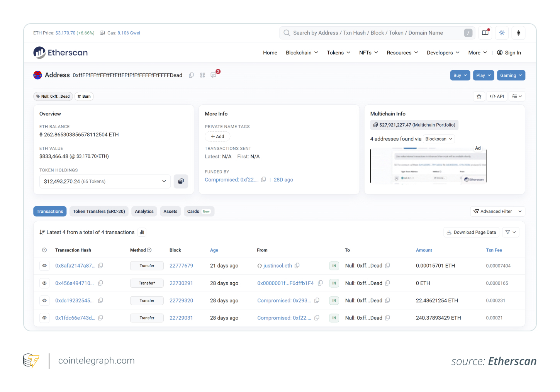The height and width of the screenshot is (392, 560).
Task: Click the chart icon beside the transaction count
Action: click(142, 232)
